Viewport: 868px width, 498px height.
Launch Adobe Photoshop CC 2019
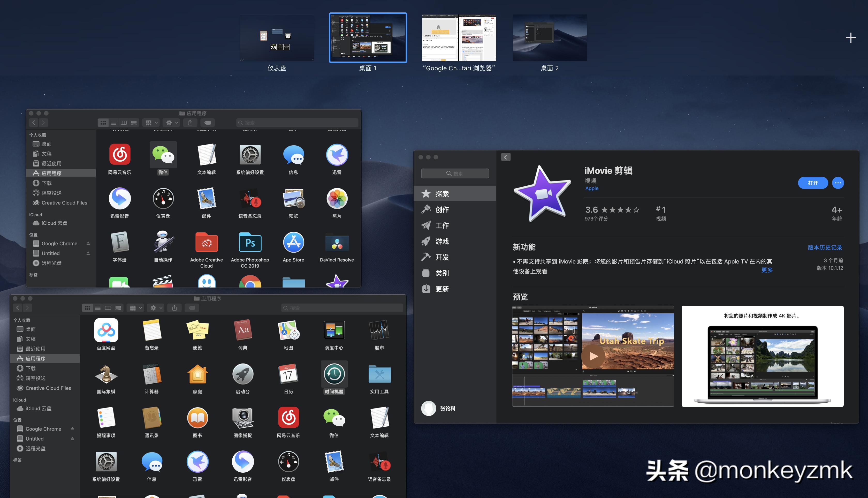250,243
